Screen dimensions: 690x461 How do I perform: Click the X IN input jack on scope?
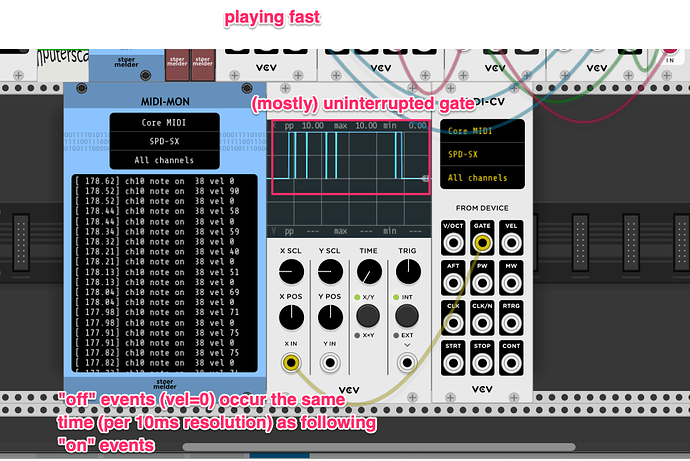(291, 362)
